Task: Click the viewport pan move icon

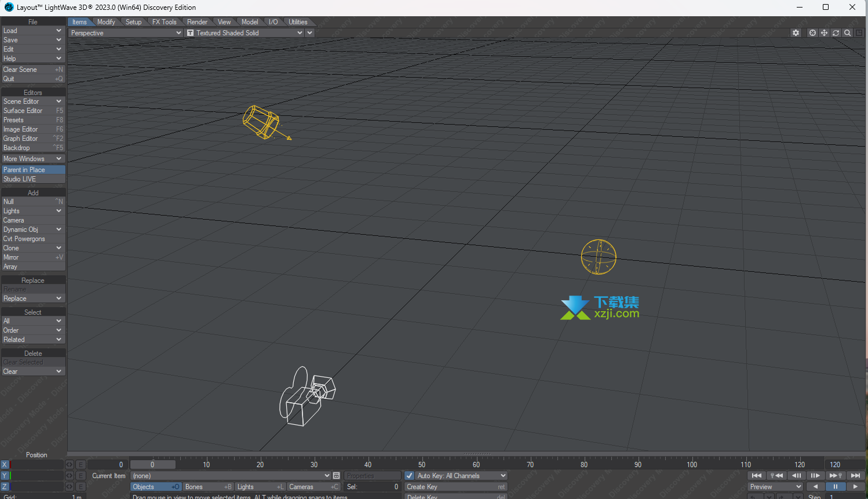Action: (824, 33)
